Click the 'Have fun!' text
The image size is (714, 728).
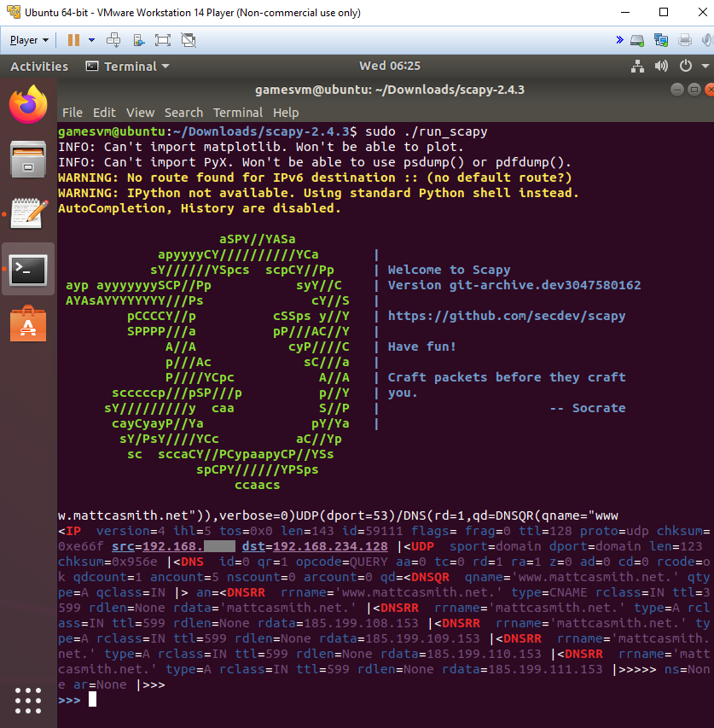(422, 347)
